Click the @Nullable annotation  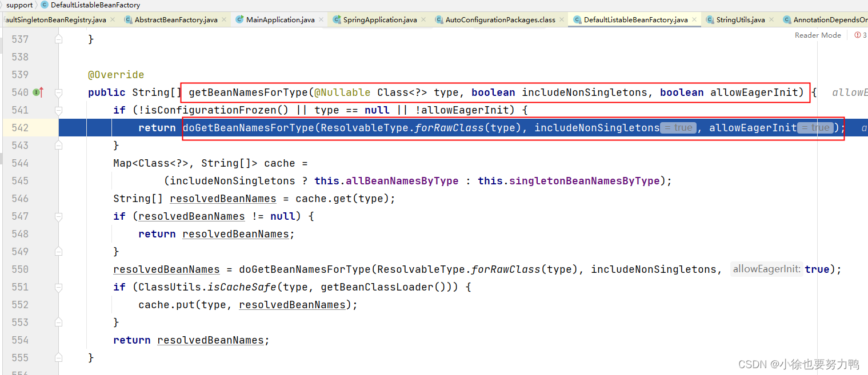coord(342,92)
